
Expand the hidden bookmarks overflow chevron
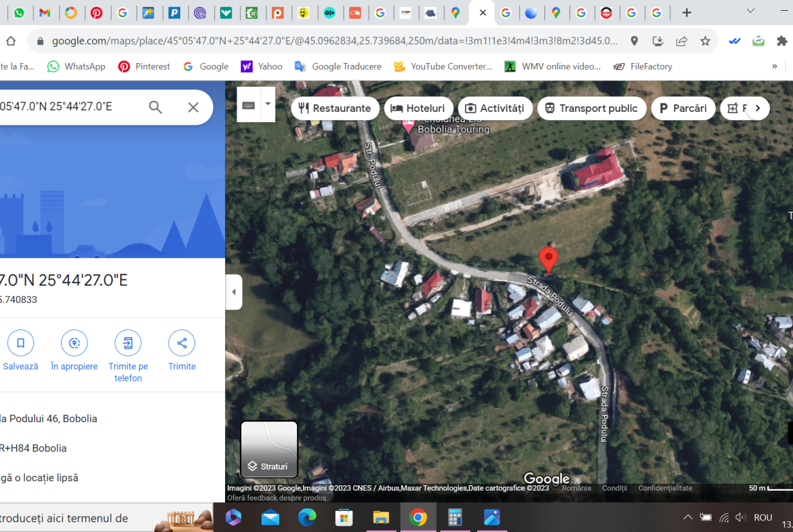pos(774,66)
